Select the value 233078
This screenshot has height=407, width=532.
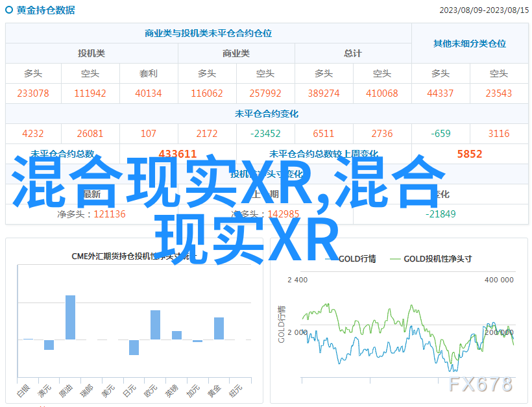(x=33, y=93)
